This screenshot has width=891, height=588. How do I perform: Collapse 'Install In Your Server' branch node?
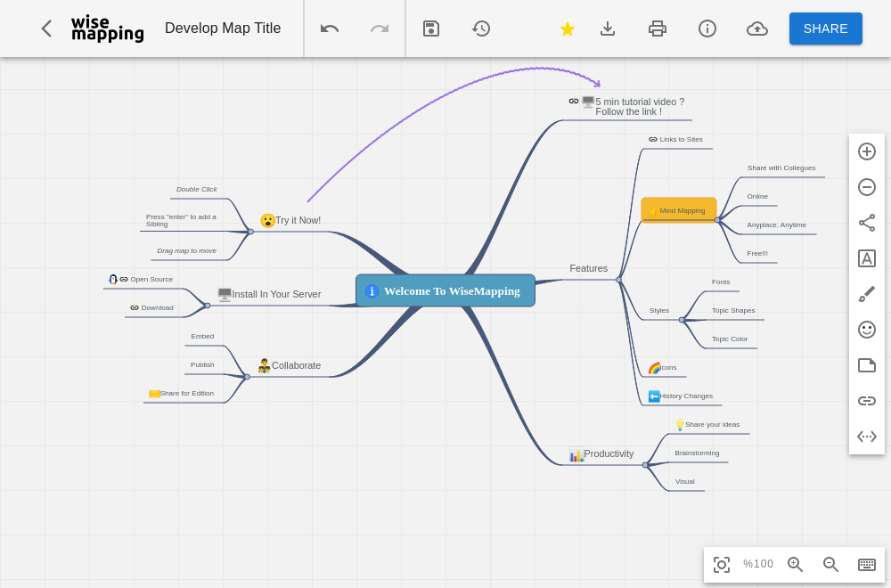click(208, 306)
